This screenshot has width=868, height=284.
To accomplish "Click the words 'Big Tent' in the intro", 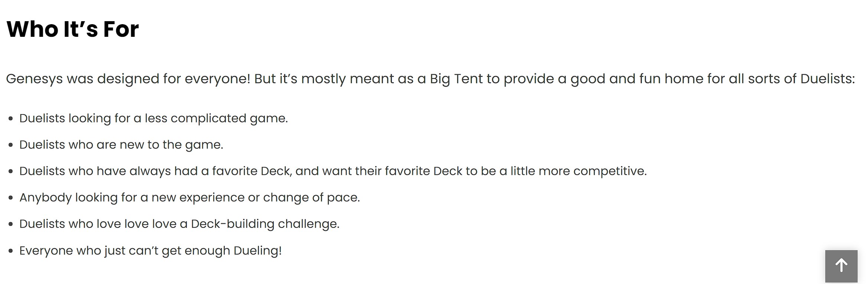I will (x=456, y=79).
